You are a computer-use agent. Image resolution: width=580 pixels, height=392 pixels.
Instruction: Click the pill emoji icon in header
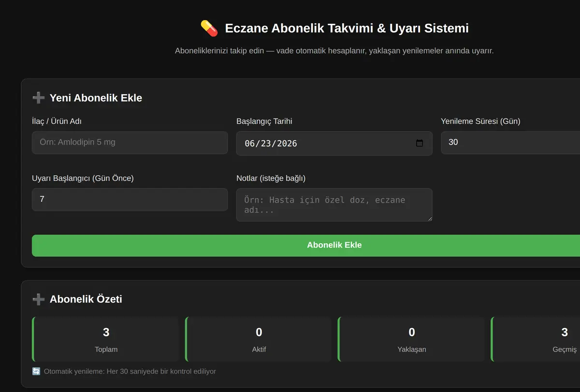(x=209, y=29)
